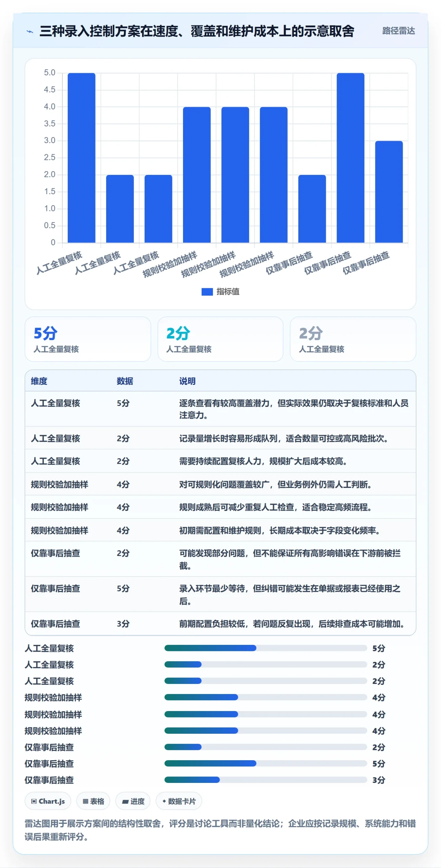The image size is (441, 868).
Task: Click the y-axis label 2.5
Action: (x=49, y=157)
